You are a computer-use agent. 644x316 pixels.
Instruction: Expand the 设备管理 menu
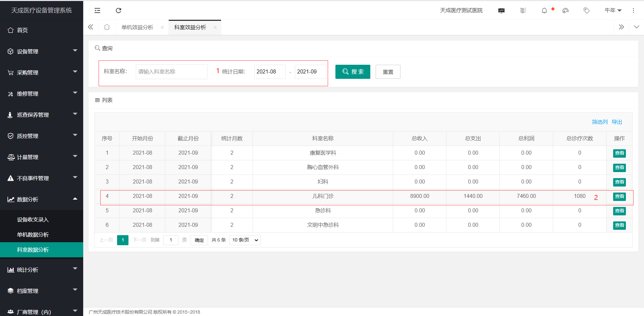[x=42, y=51]
